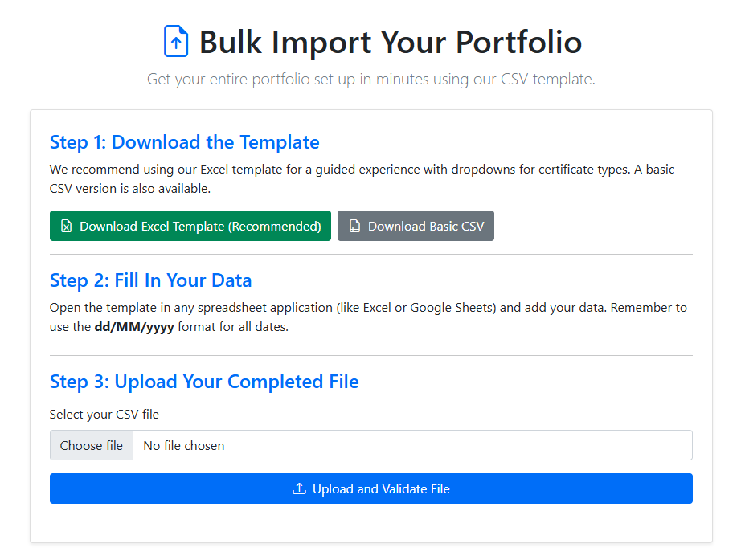Download the Excel Template (Recommended)
The width and height of the screenshot is (741, 560).
click(190, 226)
